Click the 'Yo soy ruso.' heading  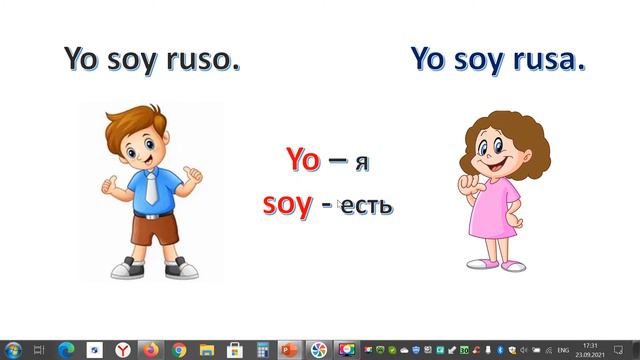click(x=152, y=60)
